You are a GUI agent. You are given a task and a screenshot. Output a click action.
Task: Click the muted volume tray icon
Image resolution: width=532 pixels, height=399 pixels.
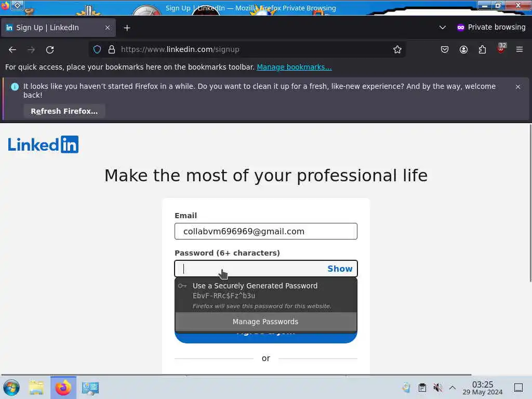coord(437,388)
